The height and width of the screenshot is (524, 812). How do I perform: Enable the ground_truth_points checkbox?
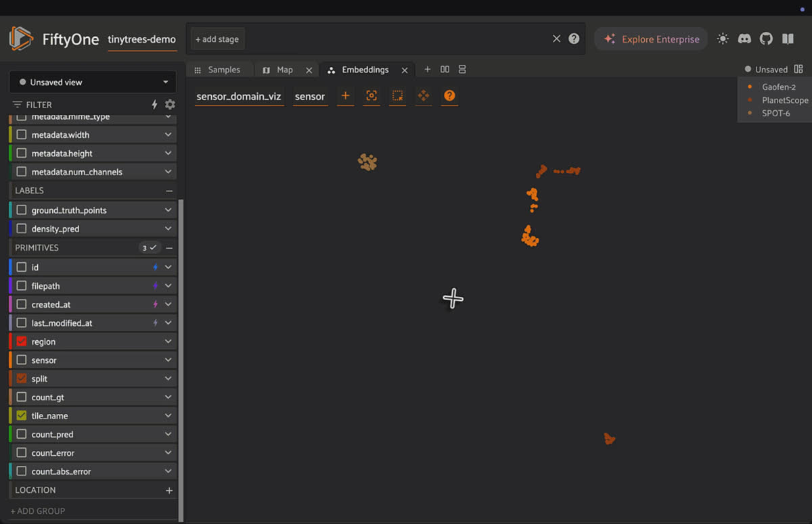click(22, 210)
